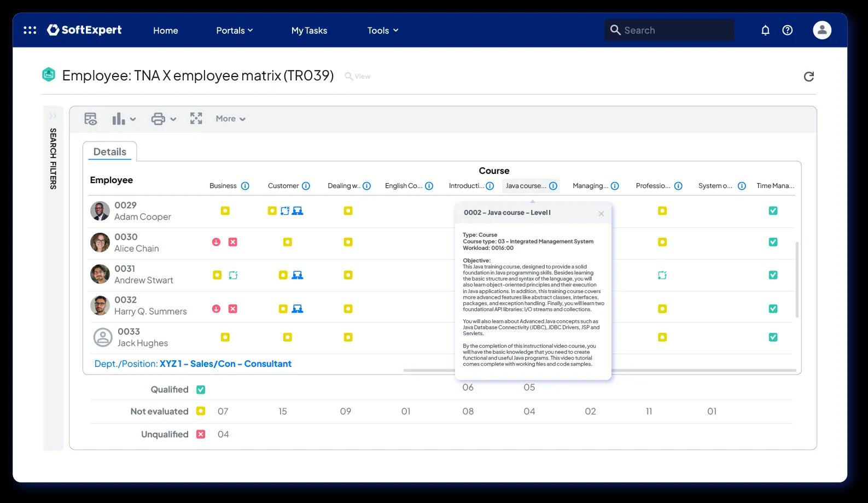Refresh the matrix with the reload icon
This screenshot has width=868, height=503.
(x=809, y=77)
